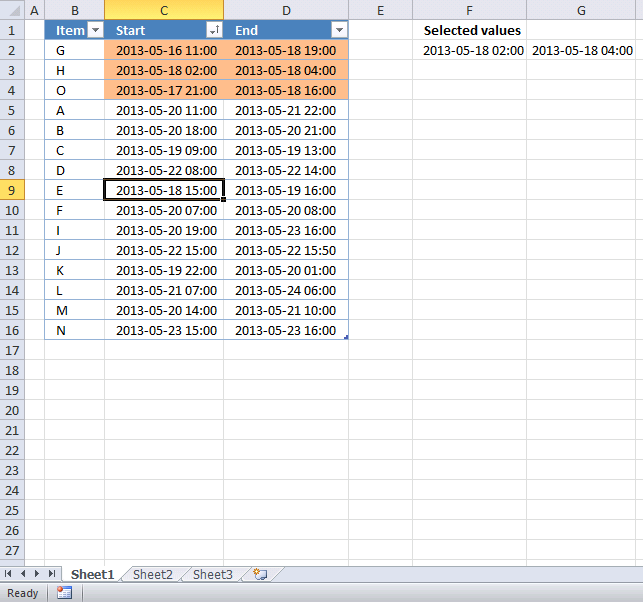Select start cell 2013-05-20 07:00
643x602 pixels.
[x=164, y=210]
